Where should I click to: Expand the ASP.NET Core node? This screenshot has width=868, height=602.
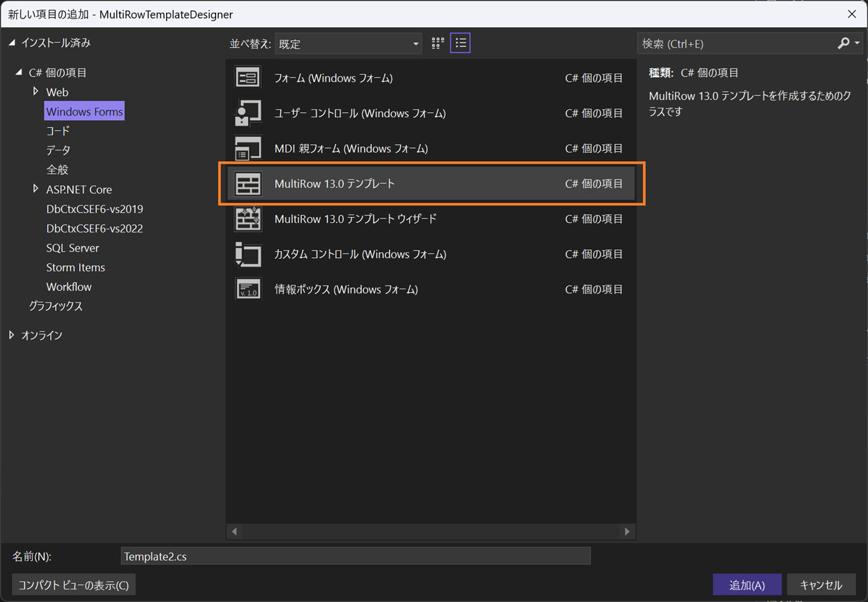(x=36, y=189)
